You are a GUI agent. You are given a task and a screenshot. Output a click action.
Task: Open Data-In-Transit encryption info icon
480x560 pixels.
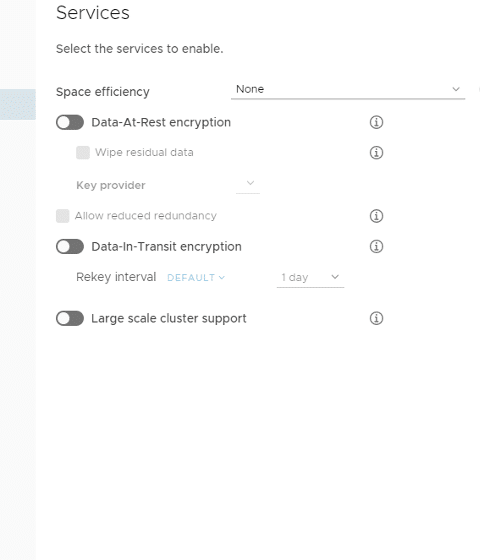376,246
